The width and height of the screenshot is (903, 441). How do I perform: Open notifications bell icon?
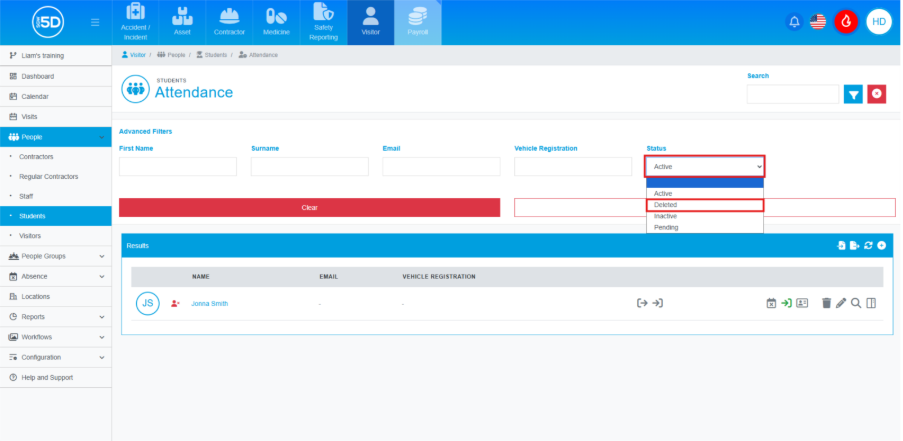(794, 22)
